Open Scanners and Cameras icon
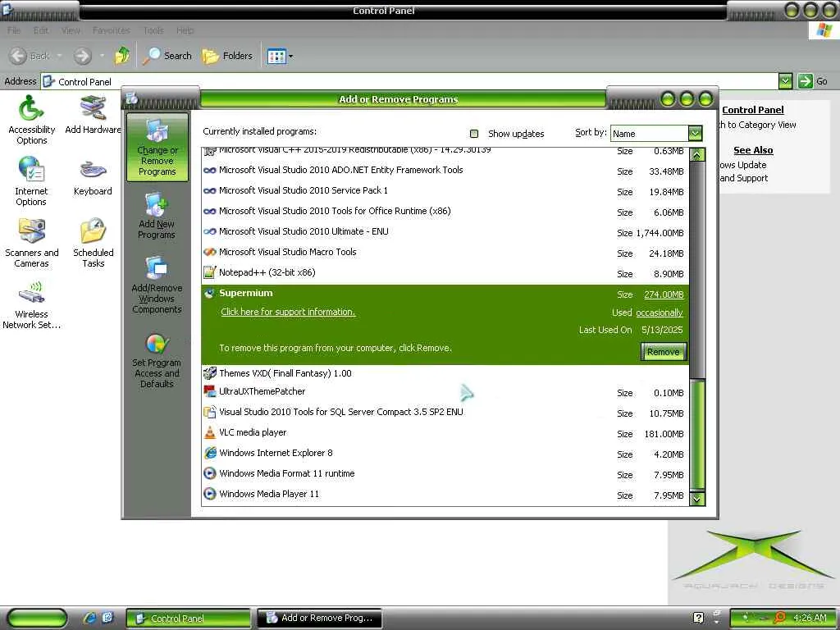The width and height of the screenshot is (840, 630). tap(31, 243)
